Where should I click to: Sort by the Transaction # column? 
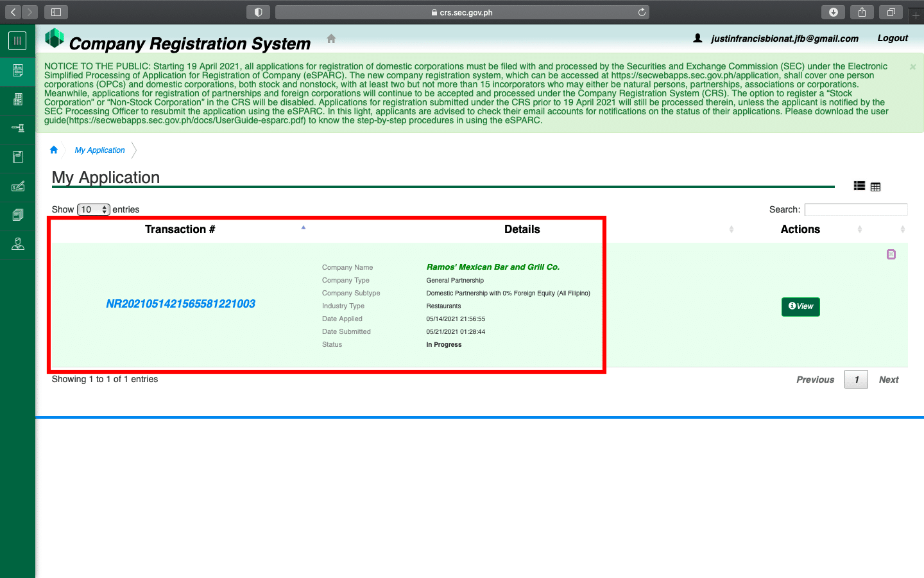point(180,229)
